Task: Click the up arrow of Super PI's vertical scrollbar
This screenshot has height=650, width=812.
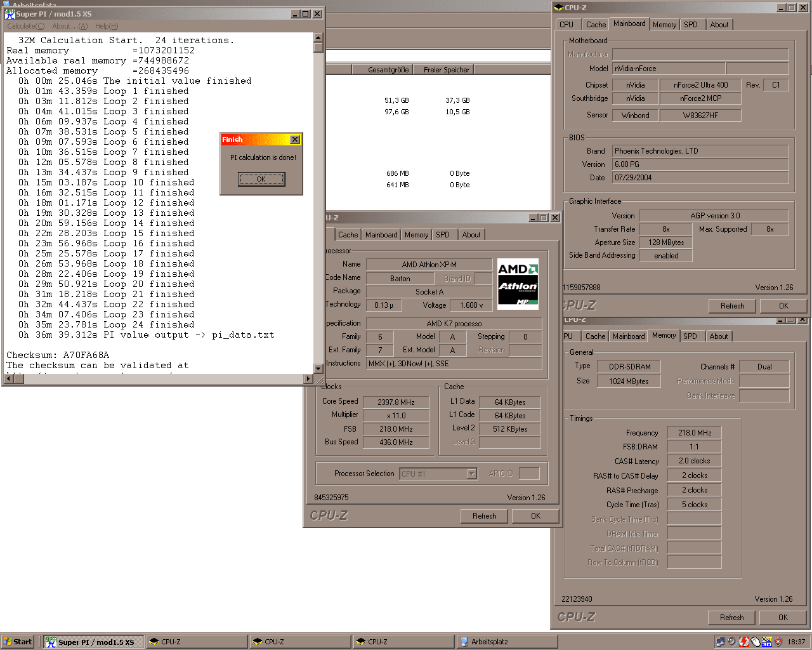Action: (318, 37)
